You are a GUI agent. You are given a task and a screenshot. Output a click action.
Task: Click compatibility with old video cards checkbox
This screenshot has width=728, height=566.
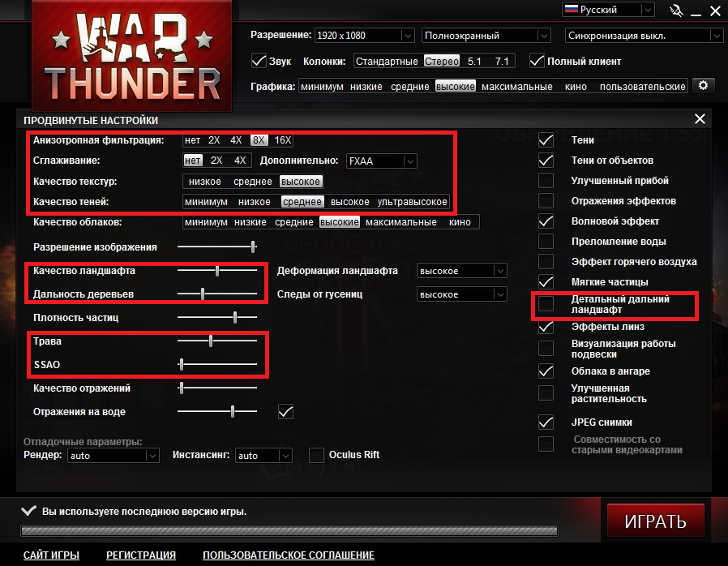coord(546,444)
